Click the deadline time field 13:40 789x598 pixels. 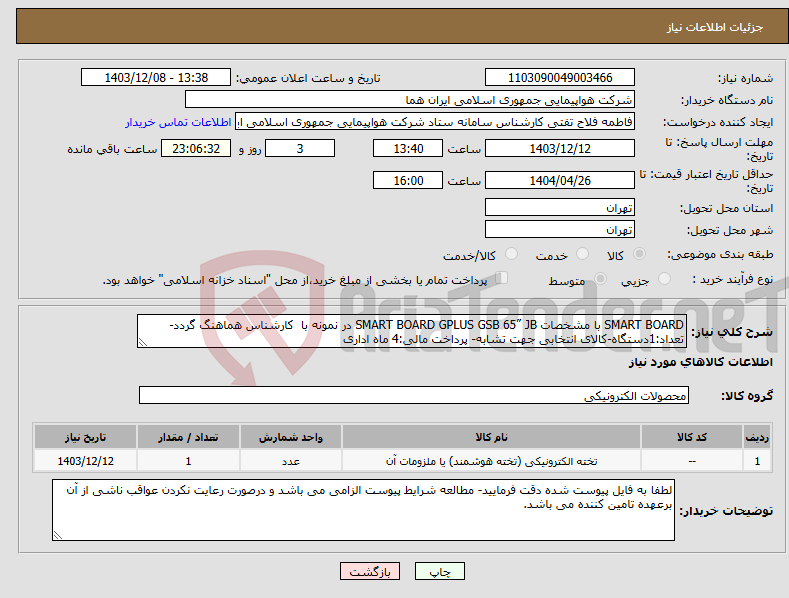tap(408, 148)
